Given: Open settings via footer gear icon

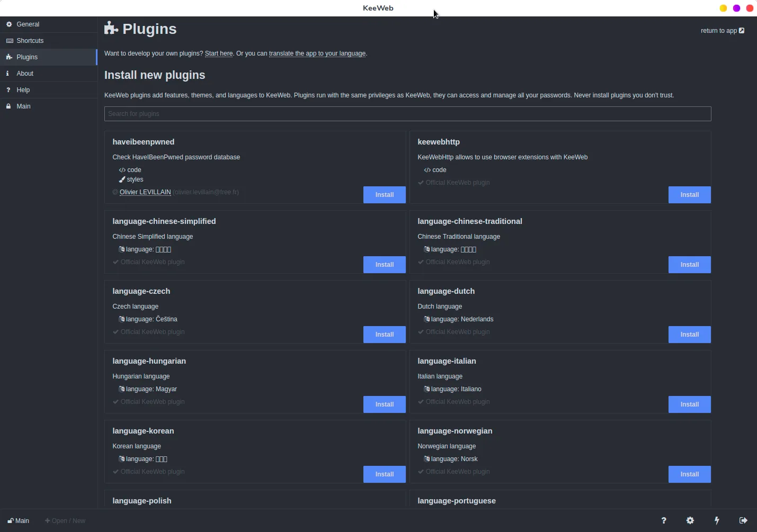Looking at the screenshot, I should (690, 521).
